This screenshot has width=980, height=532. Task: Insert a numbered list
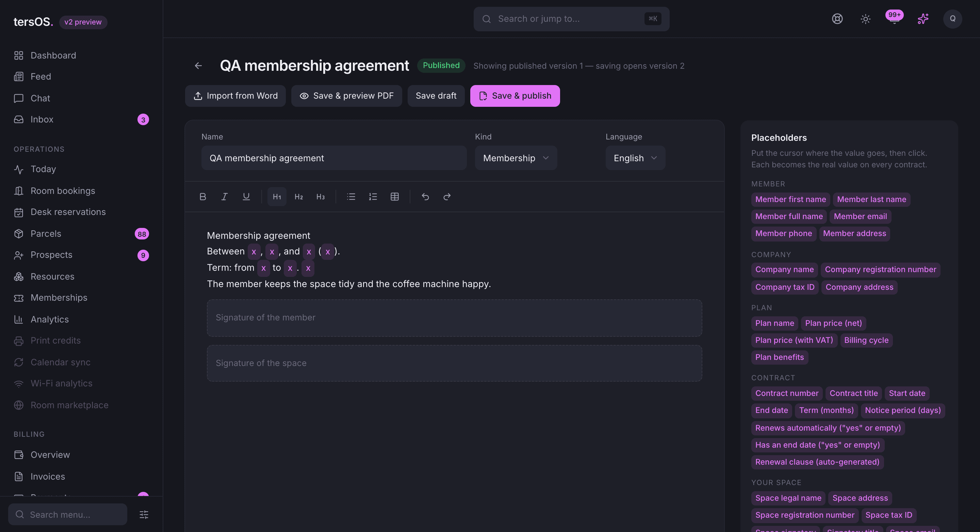click(x=373, y=197)
